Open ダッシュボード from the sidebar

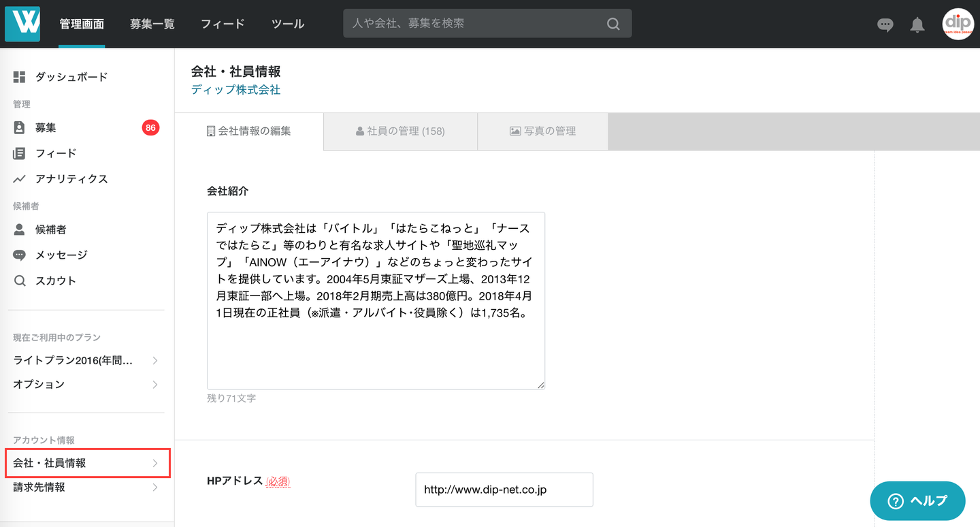pyautogui.click(x=71, y=77)
